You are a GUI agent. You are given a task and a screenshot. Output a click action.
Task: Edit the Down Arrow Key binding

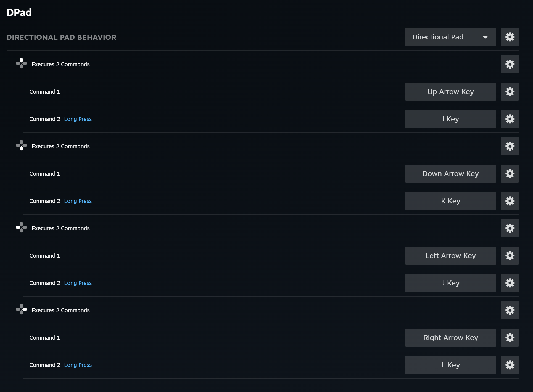450,174
